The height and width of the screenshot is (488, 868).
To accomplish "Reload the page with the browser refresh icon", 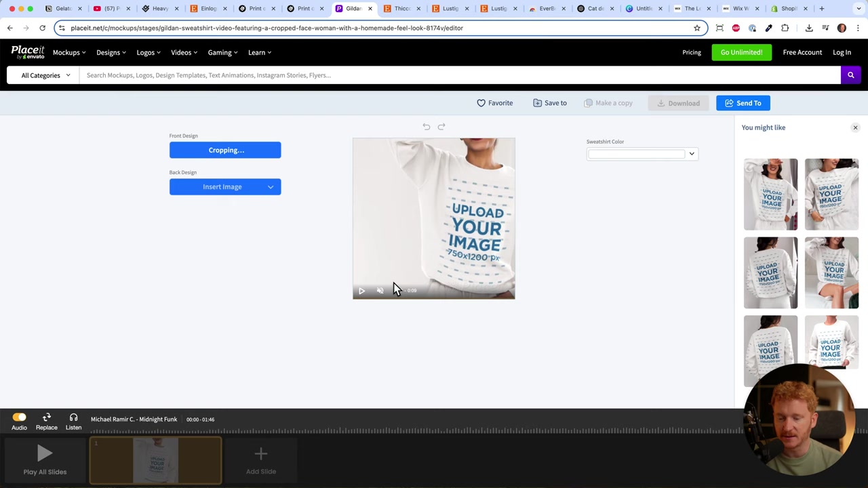I will (42, 28).
